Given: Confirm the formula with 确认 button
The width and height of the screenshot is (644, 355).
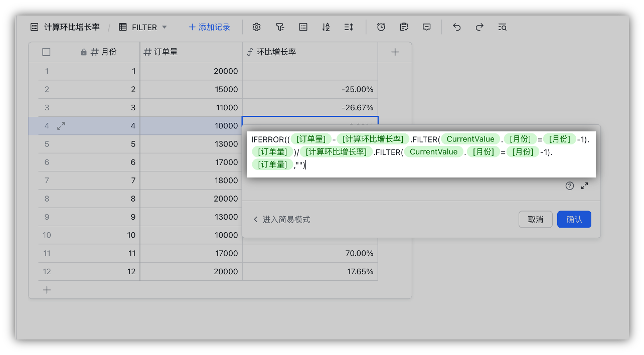Looking at the screenshot, I should (574, 219).
